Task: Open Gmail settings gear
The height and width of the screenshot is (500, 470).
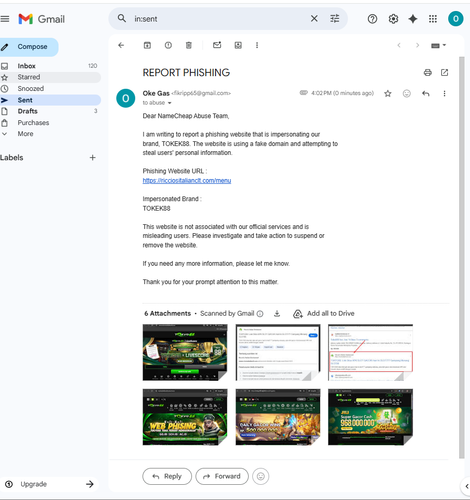Action: [393, 19]
